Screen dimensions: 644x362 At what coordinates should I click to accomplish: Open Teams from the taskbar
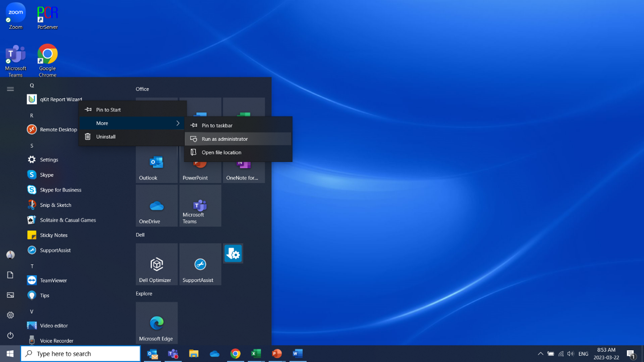[173, 354]
